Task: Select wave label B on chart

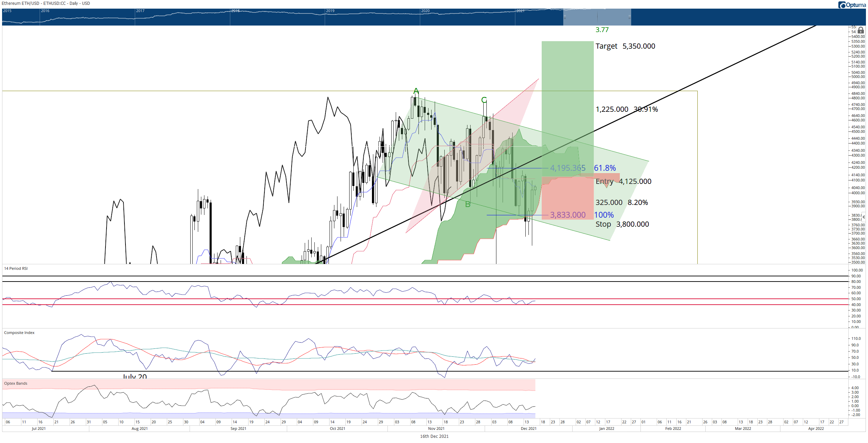Action: tap(467, 204)
